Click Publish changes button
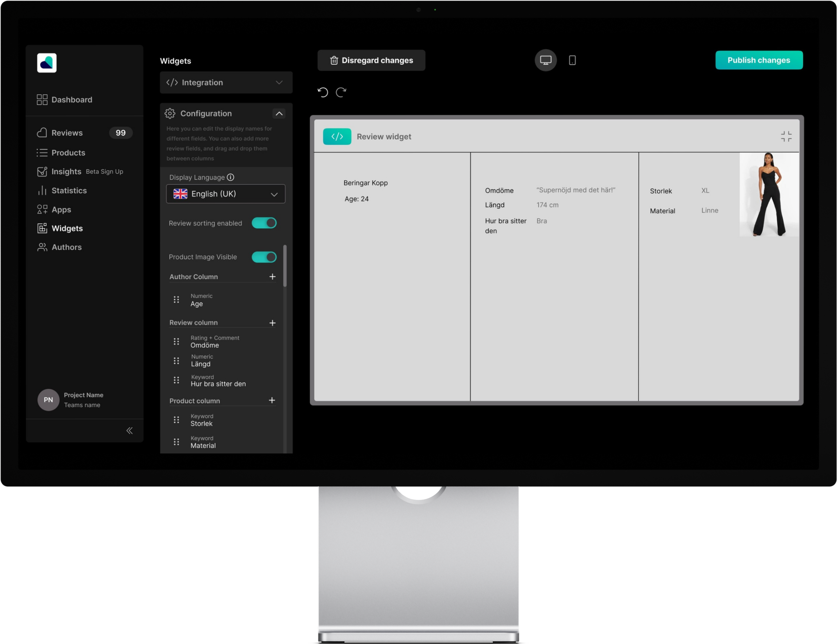Screen dimensions: 837x644 point(758,60)
